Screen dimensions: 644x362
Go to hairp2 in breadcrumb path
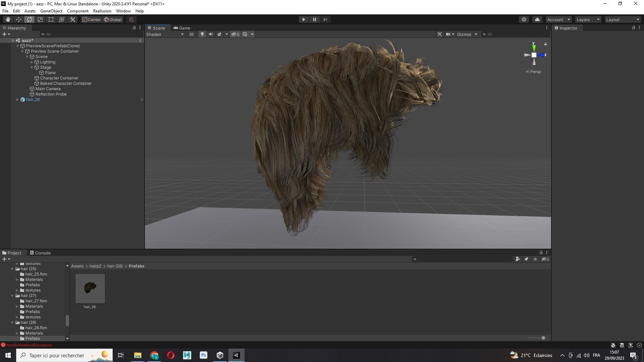point(95,266)
